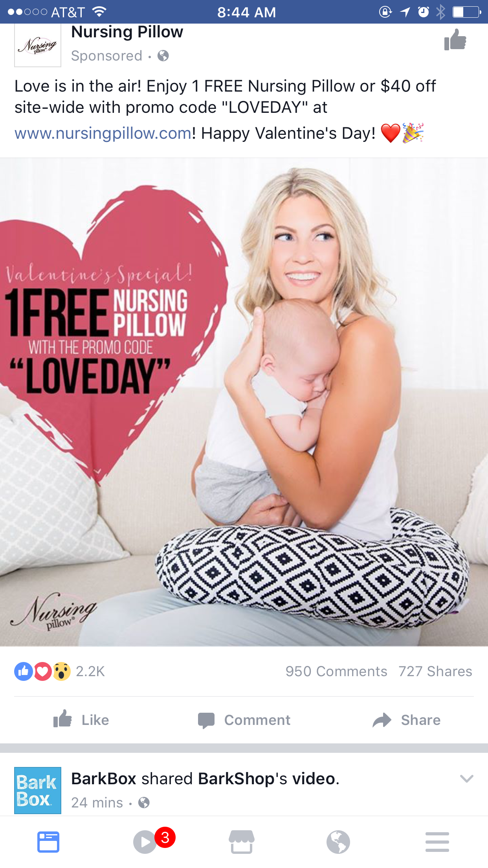
Task: Open the 950 Comments list
Action: click(x=336, y=671)
